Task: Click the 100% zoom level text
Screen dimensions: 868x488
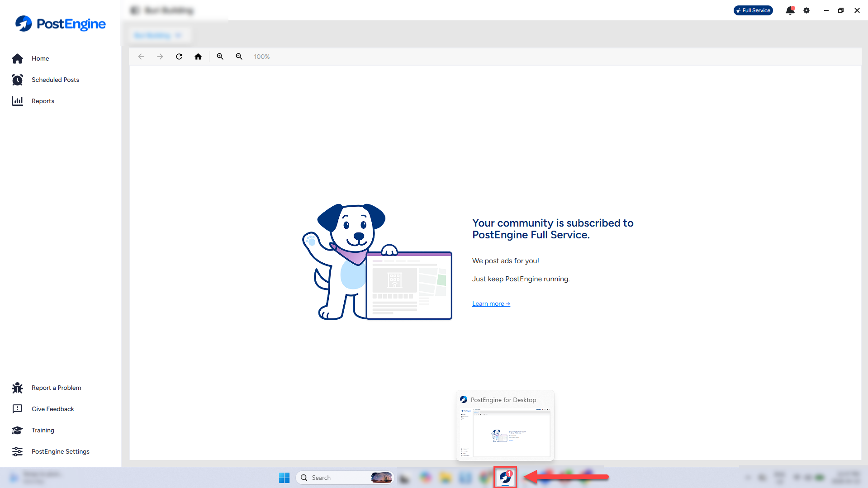Action: tap(261, 57)
